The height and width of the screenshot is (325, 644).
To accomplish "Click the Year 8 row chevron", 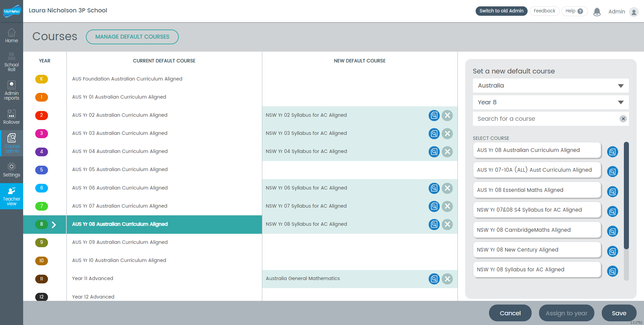I will (54, 225).
